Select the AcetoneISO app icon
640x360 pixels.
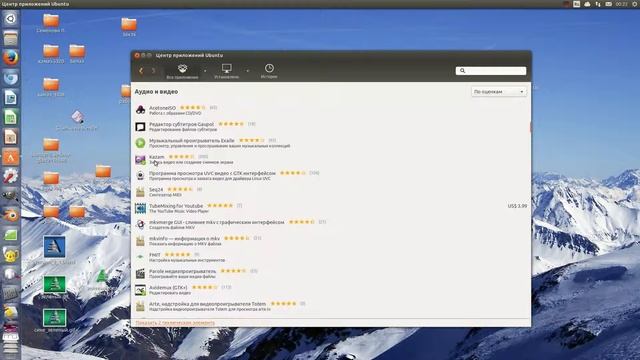(140, 110)
